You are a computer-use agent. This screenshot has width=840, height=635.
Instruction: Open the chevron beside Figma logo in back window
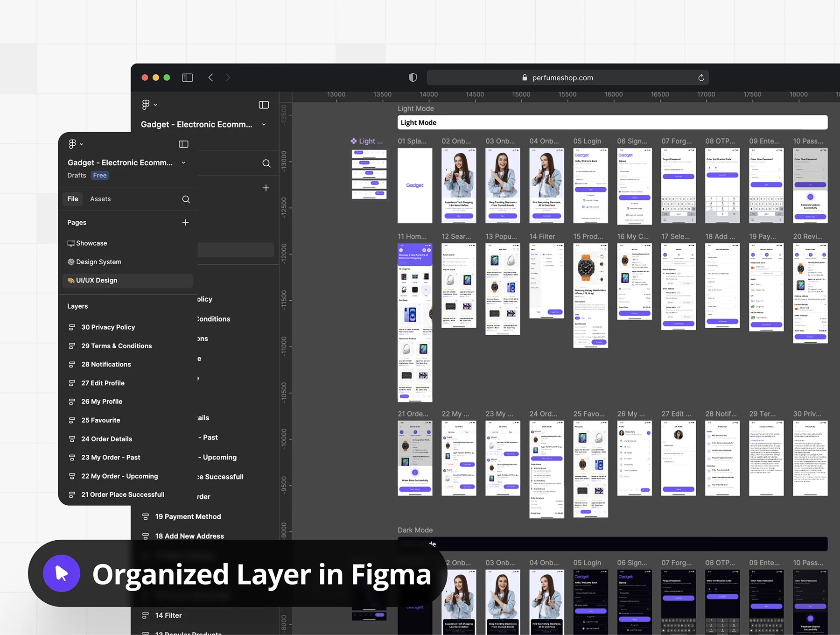155,105
